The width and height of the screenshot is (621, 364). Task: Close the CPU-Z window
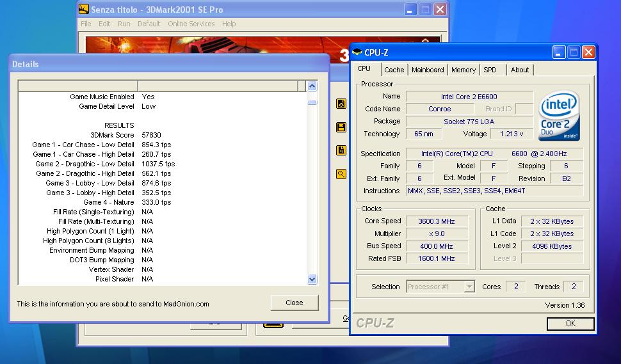click(588, 52)
